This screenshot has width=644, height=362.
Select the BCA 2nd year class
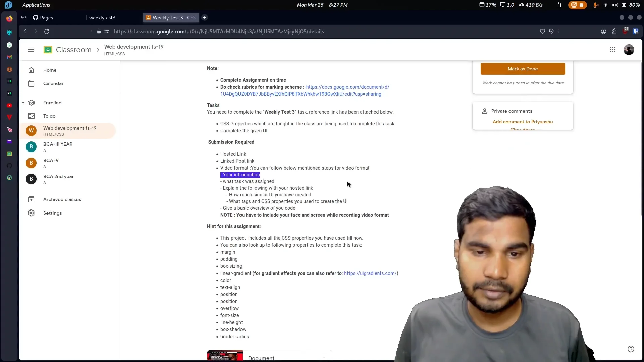tap(68, 179)
